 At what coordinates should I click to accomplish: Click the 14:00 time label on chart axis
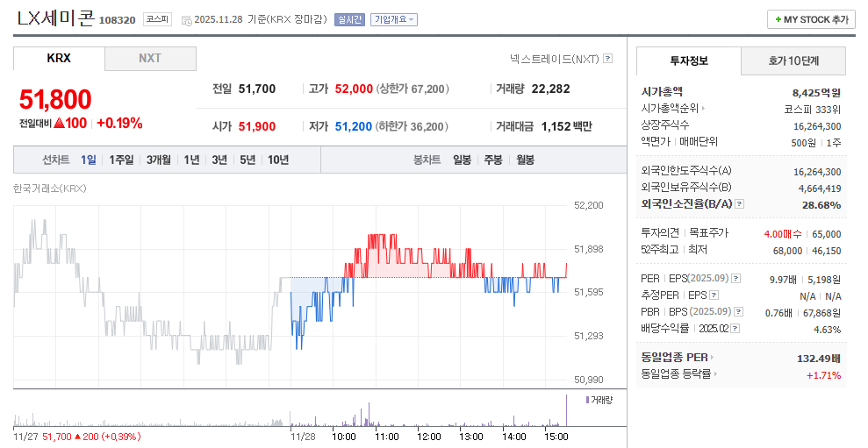tap(513, 437)
